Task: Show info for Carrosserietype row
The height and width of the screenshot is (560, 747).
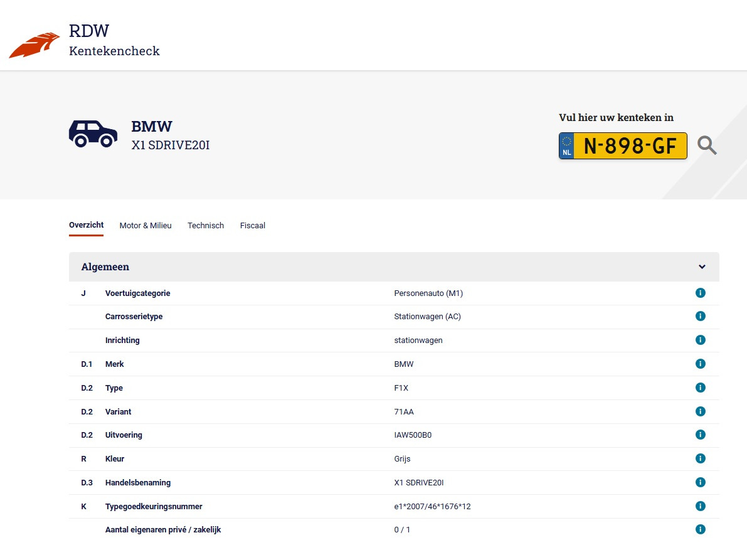Action: [701, 317]
